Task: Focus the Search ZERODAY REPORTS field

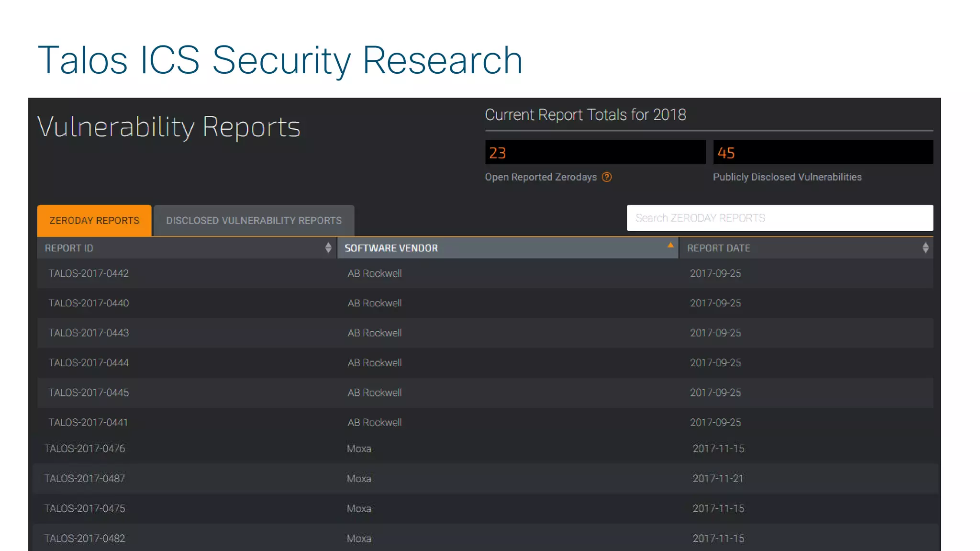Action: click(x=780, y=218)
